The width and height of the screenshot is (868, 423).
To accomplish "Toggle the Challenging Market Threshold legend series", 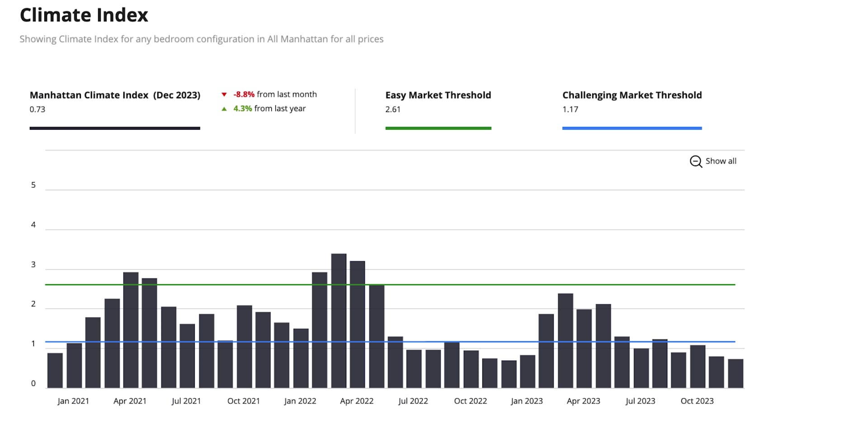I will (632, 95).
